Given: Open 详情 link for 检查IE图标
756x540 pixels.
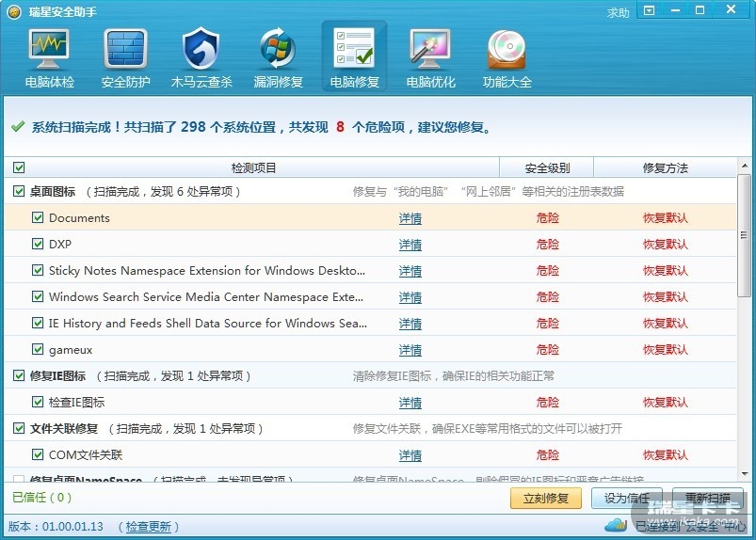Looking at the screenshot, I should 410,403.
